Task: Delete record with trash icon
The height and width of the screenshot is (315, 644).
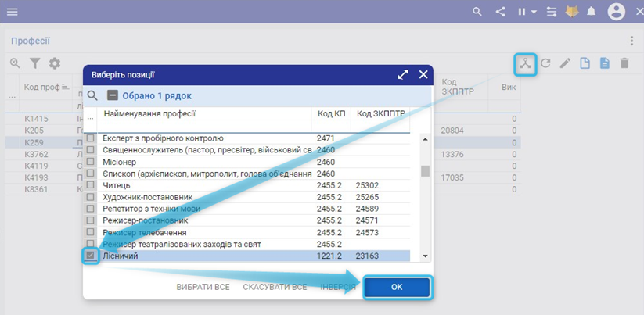Action: (624, 63)
